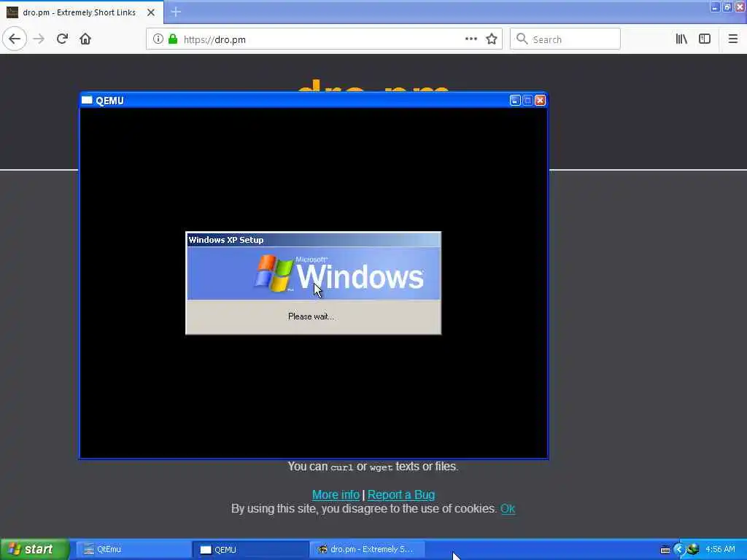Minimize the QEMU window
Image resolution: width=747 pixels, height=560 pixels.
pos(515,101)
